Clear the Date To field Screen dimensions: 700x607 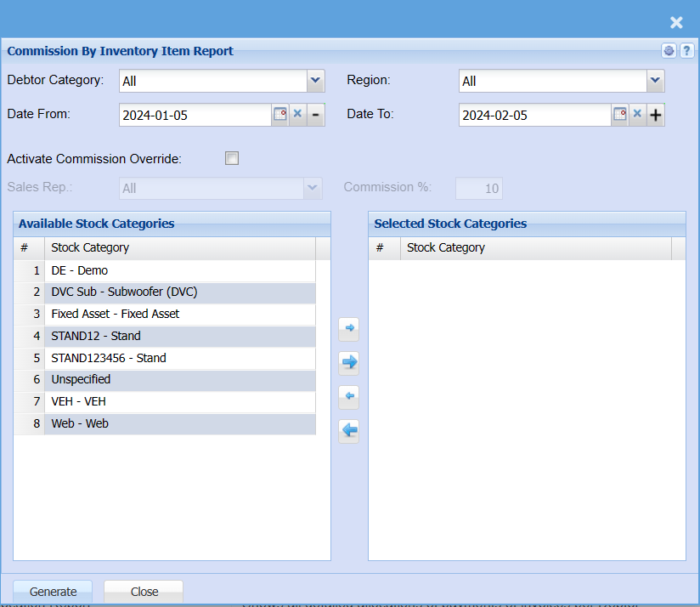point(637,115)
